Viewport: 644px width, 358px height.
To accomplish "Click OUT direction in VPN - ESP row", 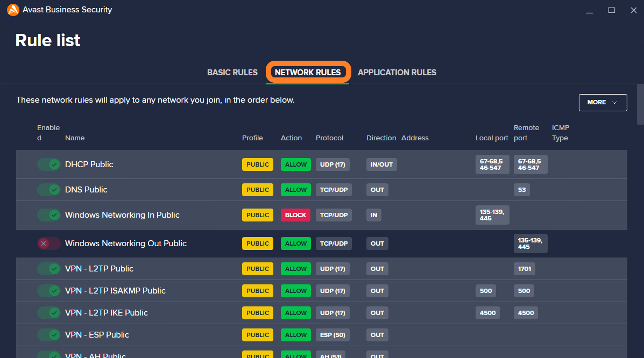I will (378, 335).
